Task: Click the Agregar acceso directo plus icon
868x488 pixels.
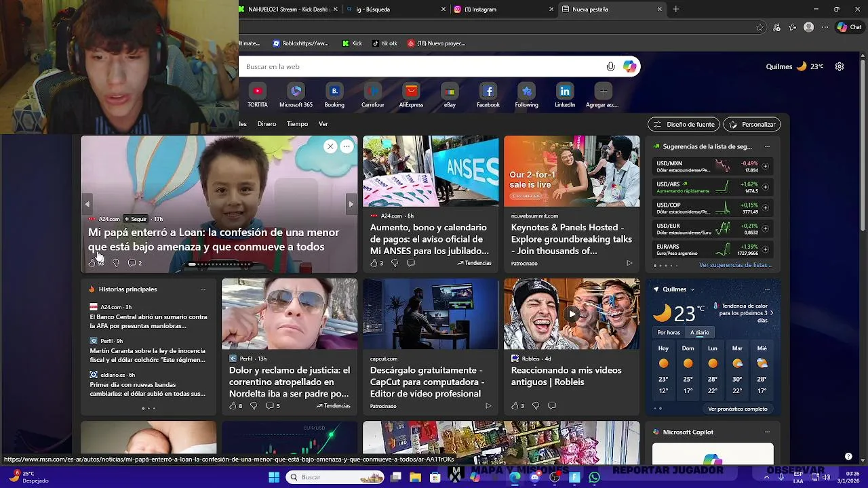Action: point(604,91)
